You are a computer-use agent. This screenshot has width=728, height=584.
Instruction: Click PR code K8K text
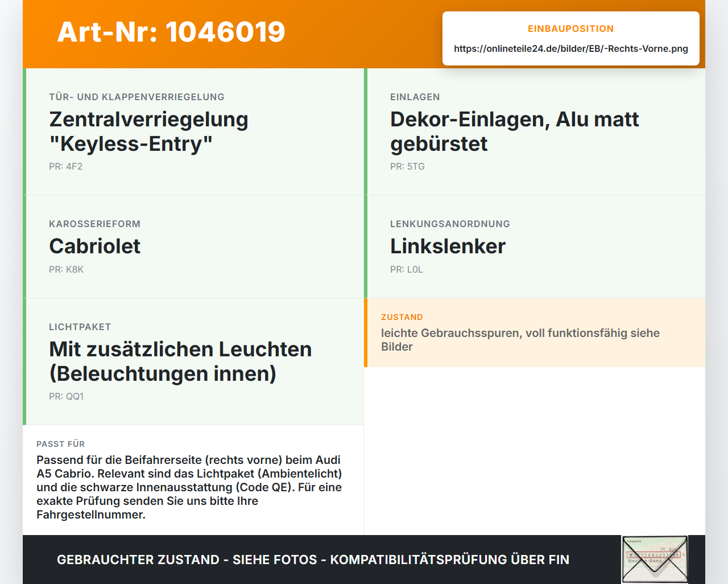coord(66,269)
